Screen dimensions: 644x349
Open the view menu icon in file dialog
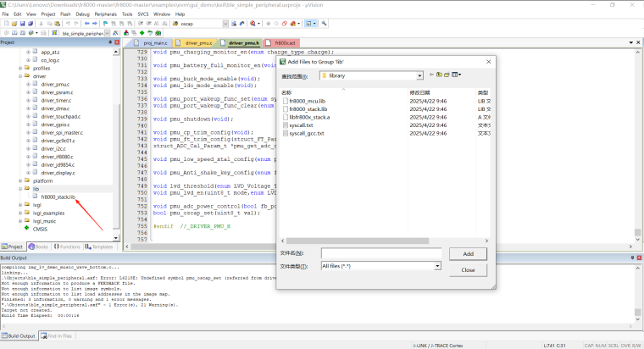pyautogui.click(x=458, y=75)
